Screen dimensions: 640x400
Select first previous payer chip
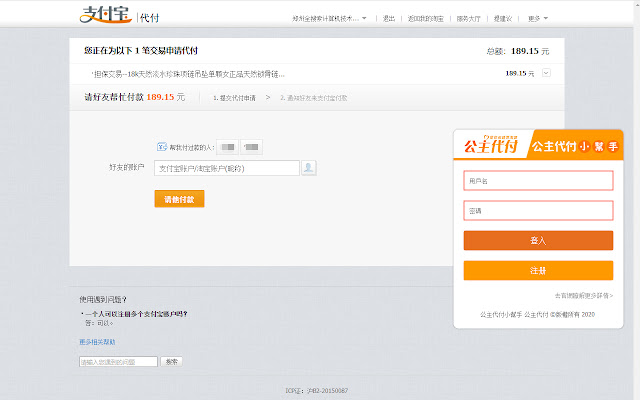tap(227, 147)
